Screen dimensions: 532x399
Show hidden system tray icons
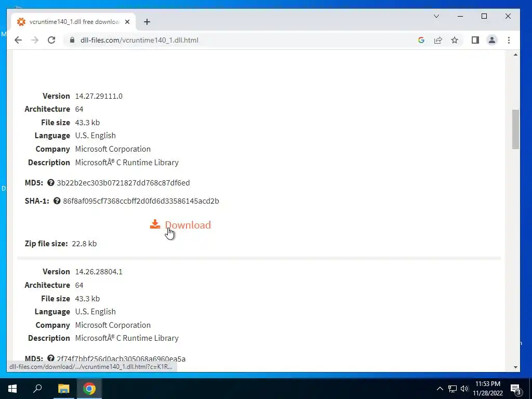[x=440, y=389]
